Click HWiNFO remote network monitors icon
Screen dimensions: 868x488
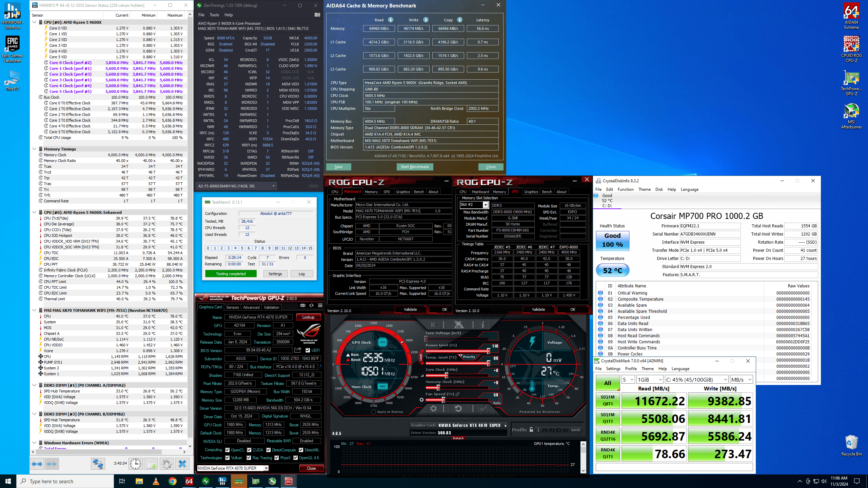tap(98, 464)
